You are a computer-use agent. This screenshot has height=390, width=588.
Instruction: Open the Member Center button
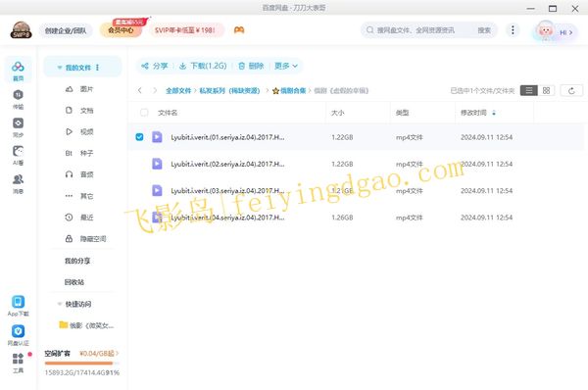[x=121, y=30]
